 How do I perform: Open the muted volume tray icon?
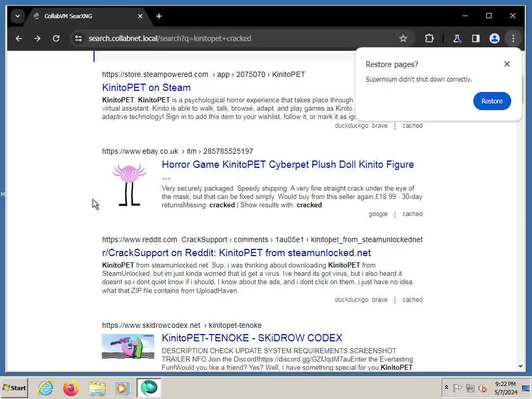click(482, 388)
